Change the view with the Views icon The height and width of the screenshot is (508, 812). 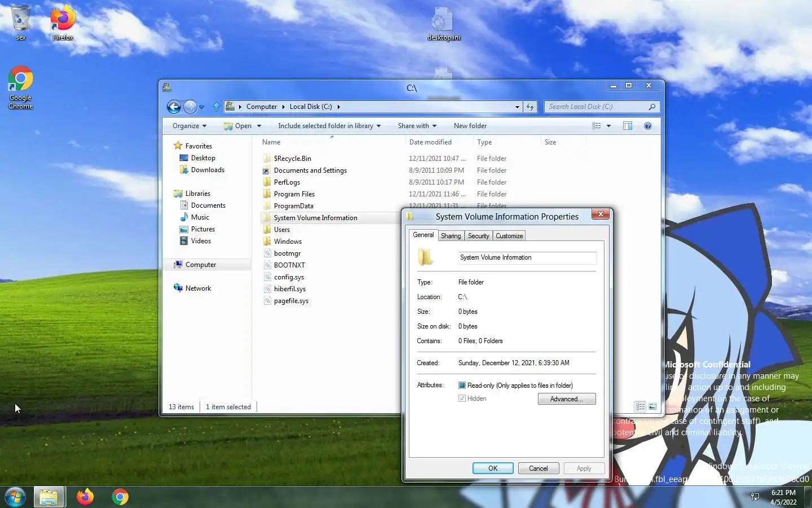[x=597, y=126]
